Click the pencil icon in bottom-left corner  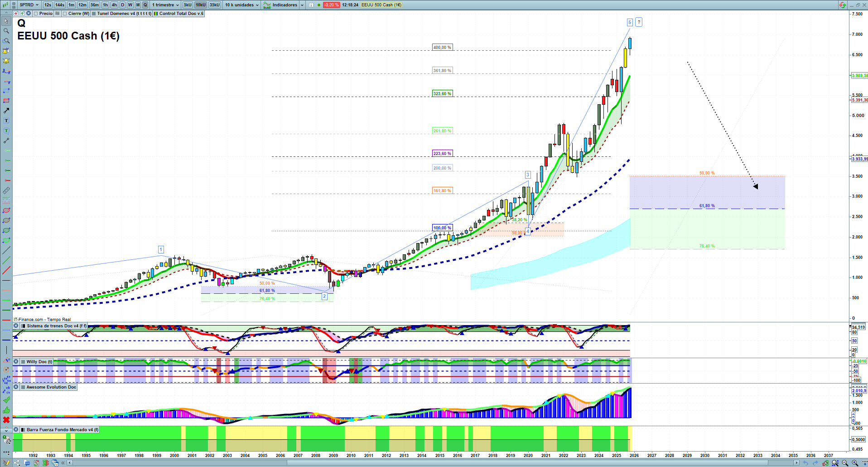click(6, 463)
